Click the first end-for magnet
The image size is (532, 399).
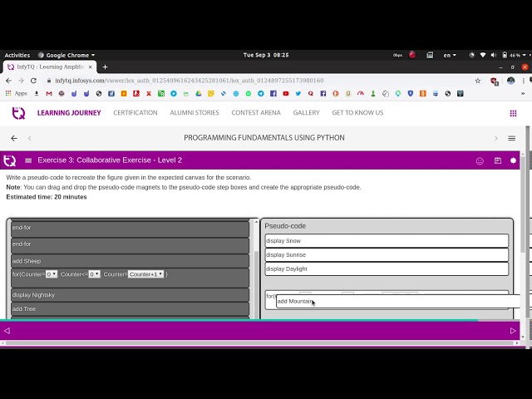point(130,229)
